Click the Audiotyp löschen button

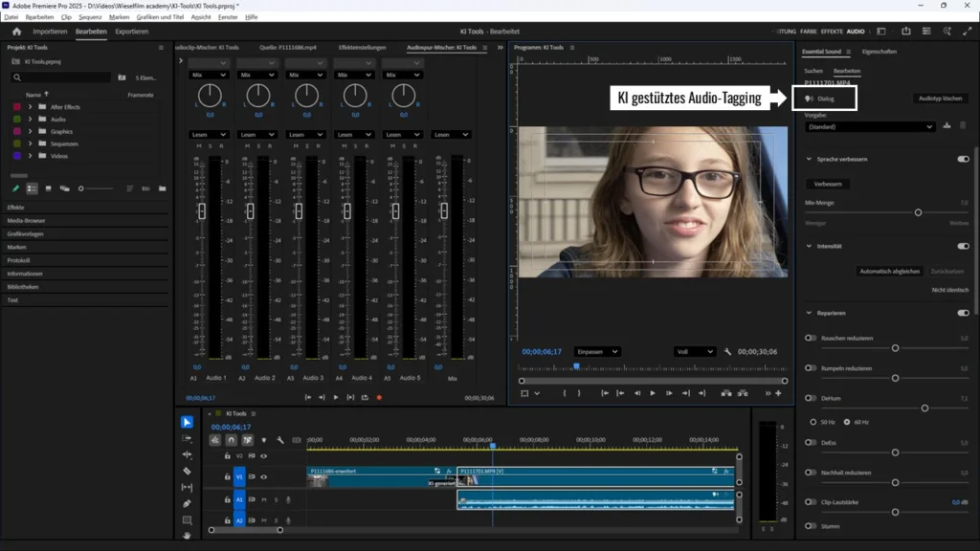click(x=940, y=99)
